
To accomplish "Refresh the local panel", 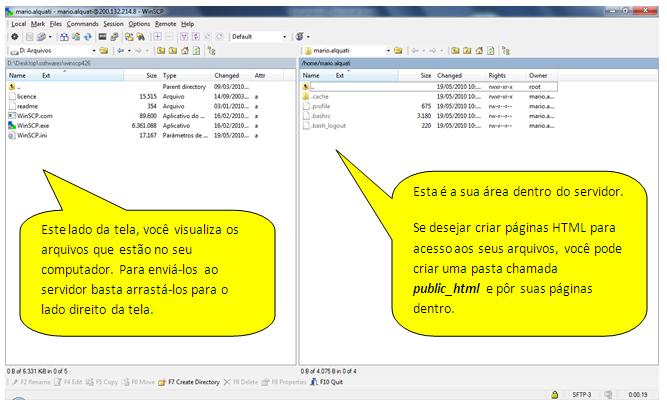I will (x=197, y=51).
